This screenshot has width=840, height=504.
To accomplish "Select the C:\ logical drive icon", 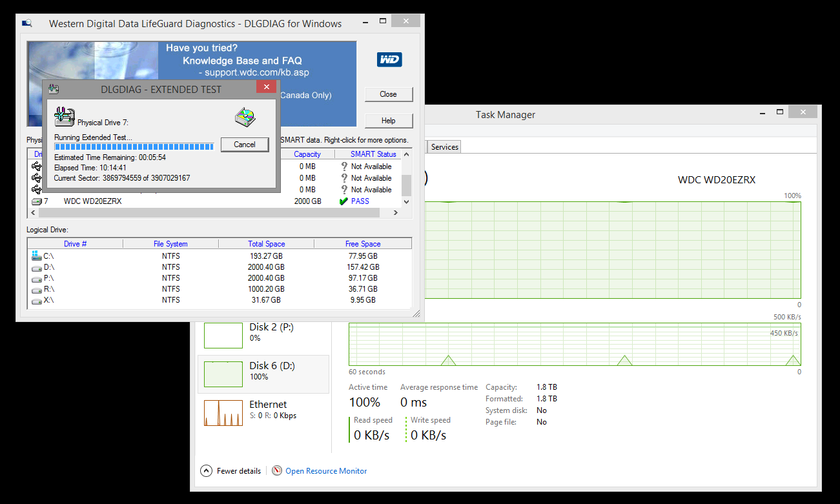I will (36, 256).
